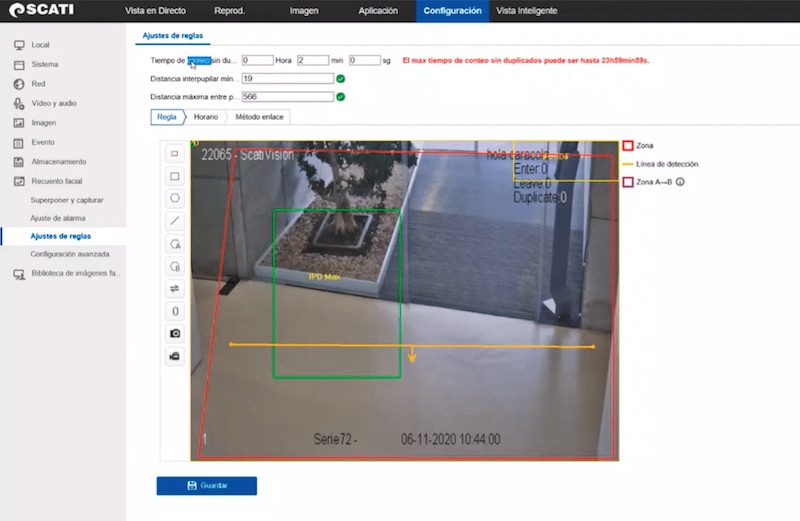Click the snapshot camera icon

pyautogui.click(x=175, y=333)
